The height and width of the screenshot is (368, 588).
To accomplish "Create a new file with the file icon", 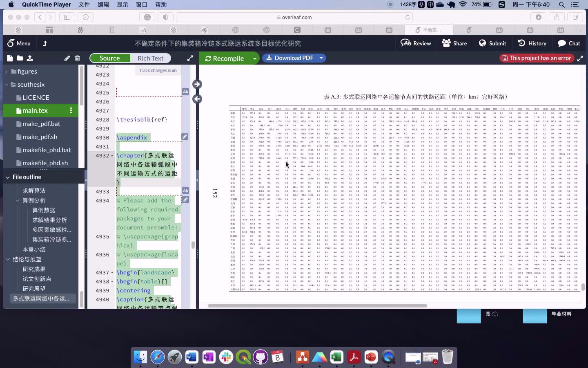I will point(10,58).
